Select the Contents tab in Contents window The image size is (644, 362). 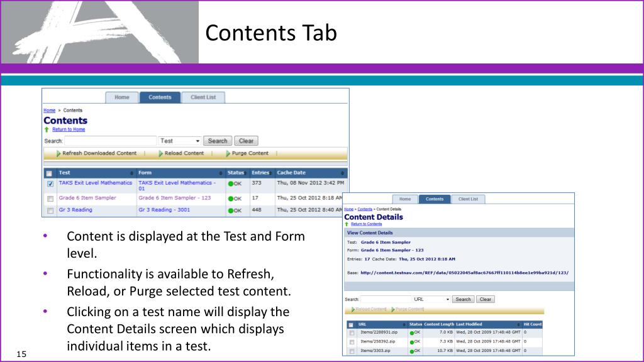point(160,97)
